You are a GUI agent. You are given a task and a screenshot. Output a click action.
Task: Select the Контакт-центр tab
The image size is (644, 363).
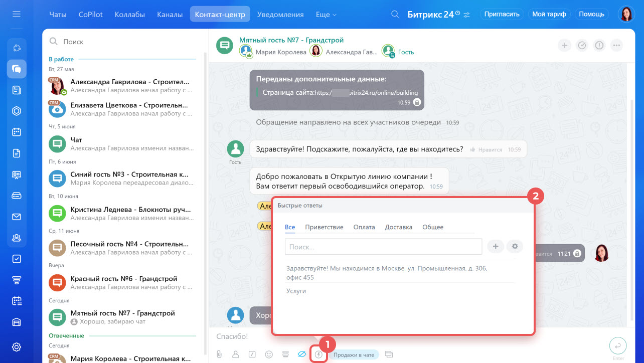220,15
